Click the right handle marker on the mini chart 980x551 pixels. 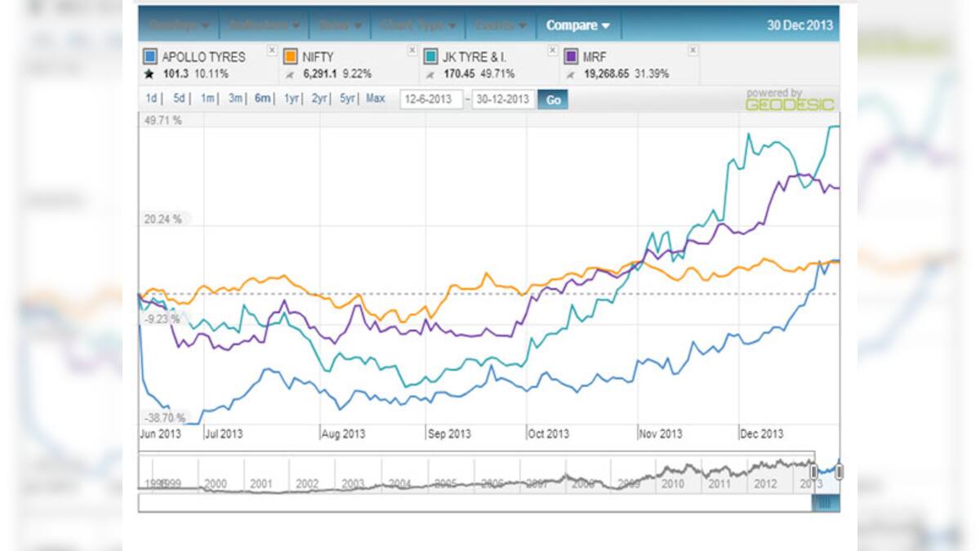pyautogui.click(x=840, y=472)
